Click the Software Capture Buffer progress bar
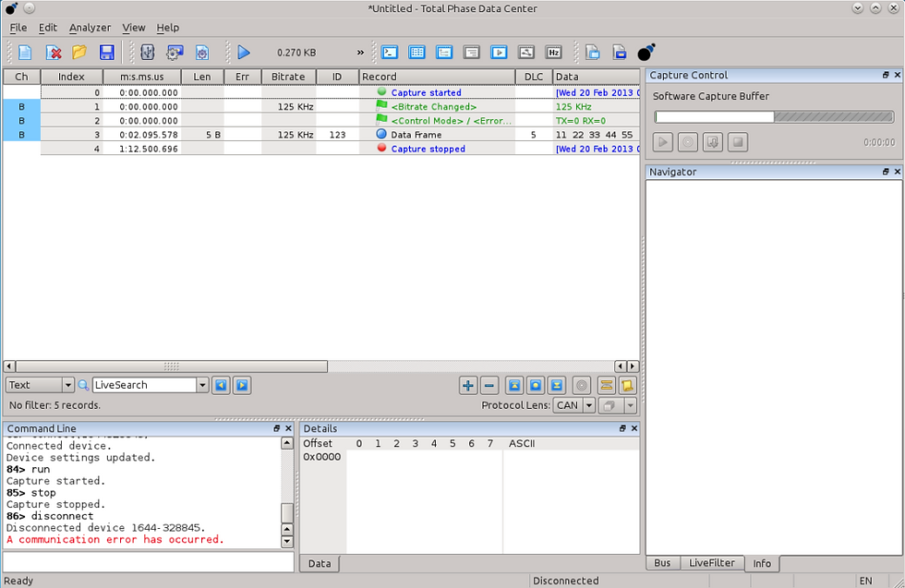 (774, 117)
